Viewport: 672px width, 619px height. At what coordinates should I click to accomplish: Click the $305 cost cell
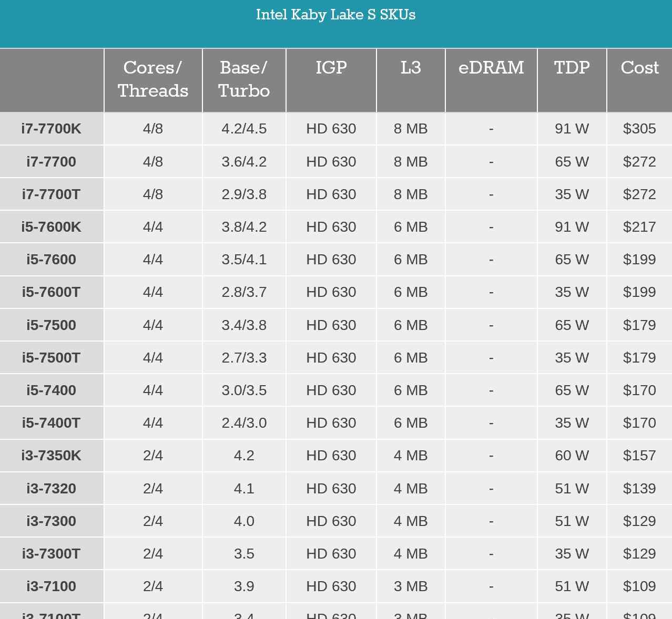(639, 129)
